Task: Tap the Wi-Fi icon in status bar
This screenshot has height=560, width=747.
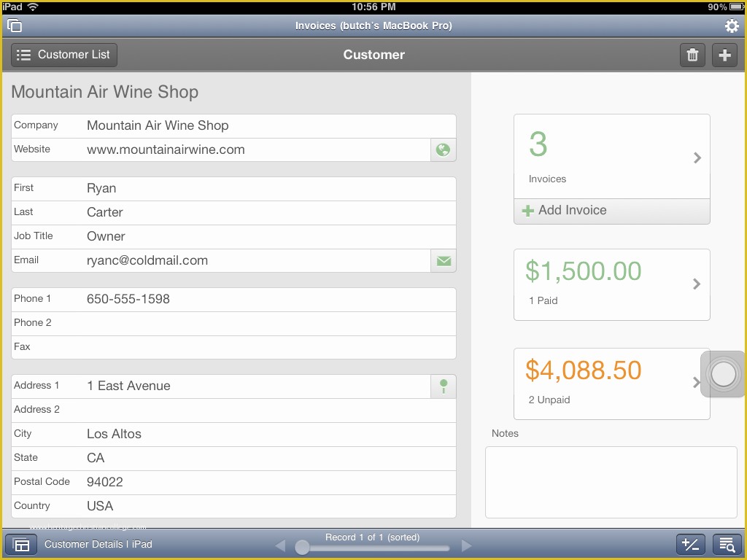Action: (32, 7)
